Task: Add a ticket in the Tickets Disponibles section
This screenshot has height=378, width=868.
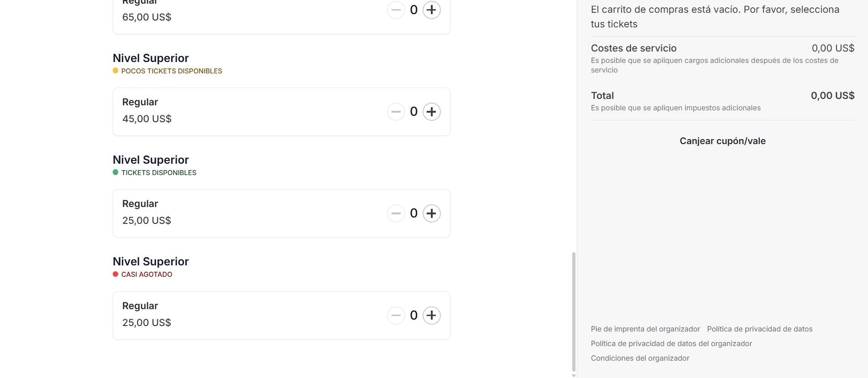Action: tap(431, 213)
